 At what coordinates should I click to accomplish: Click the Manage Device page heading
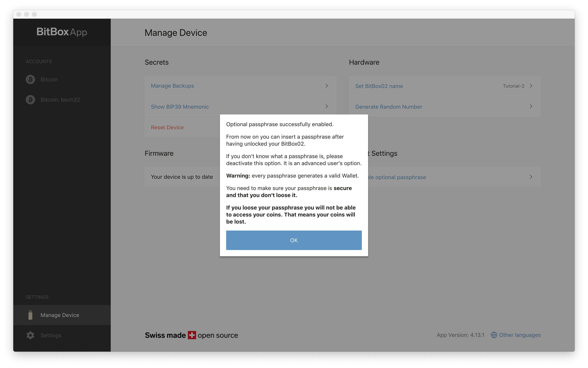(x=176, y=33)
